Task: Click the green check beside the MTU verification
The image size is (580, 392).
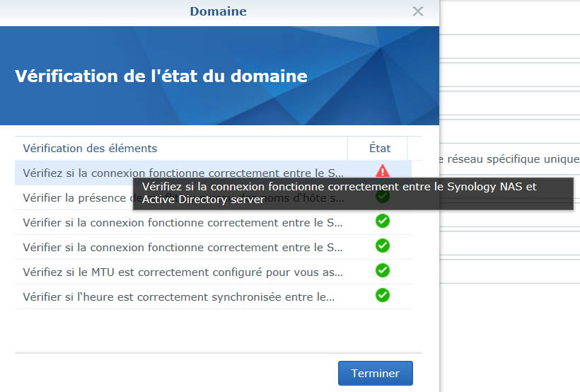Action: click(x=383, y=270)
